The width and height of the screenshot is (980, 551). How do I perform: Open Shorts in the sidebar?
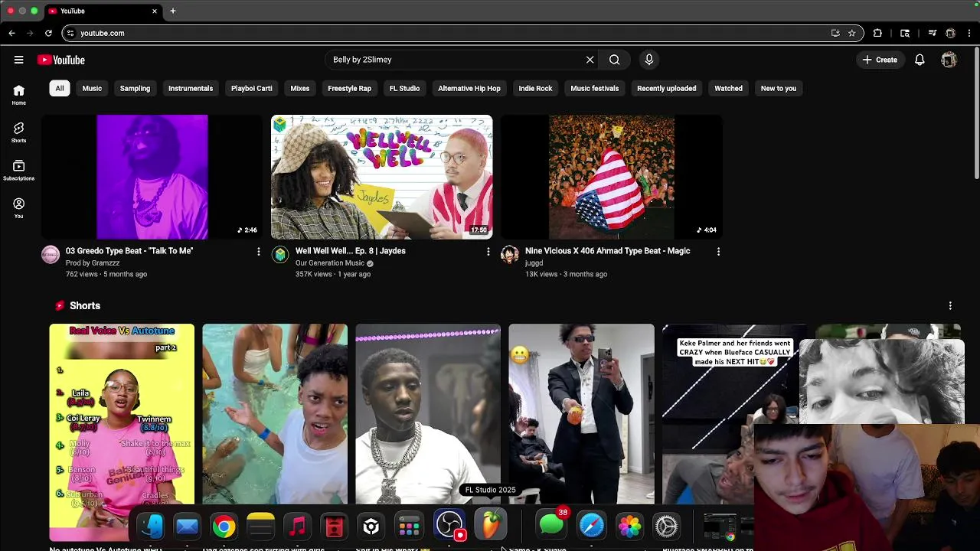tap(18, 132)
